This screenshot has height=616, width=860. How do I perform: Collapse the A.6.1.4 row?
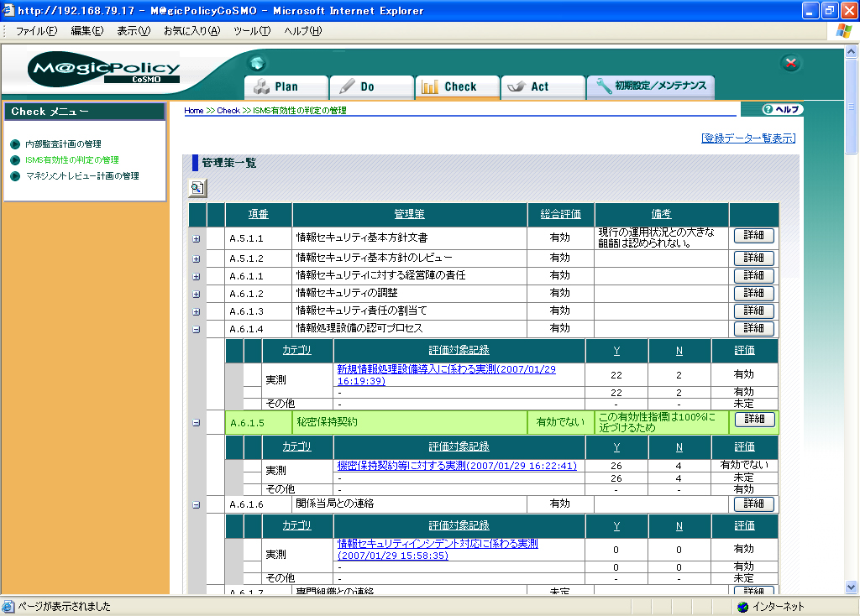point(197,329)
